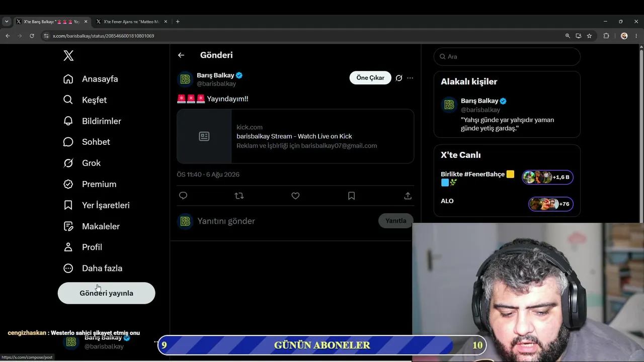Close the Barış Balkay browser tab

tap(86, 22)
